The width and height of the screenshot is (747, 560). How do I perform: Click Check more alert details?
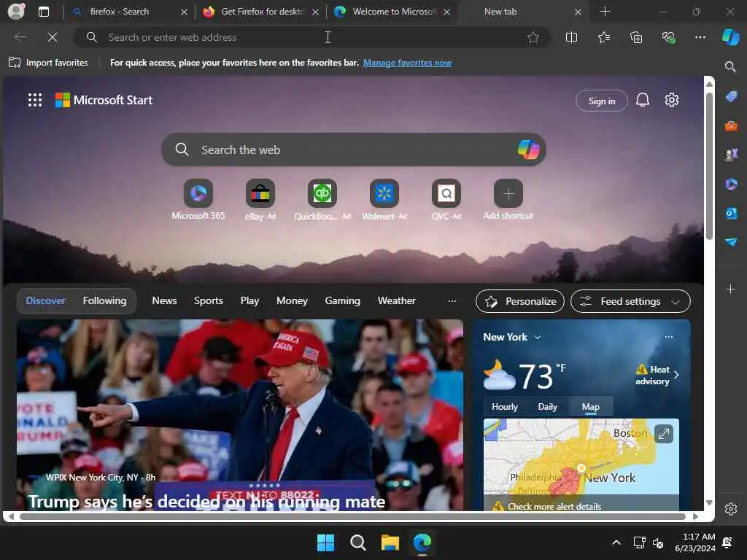tap(554, 506)
